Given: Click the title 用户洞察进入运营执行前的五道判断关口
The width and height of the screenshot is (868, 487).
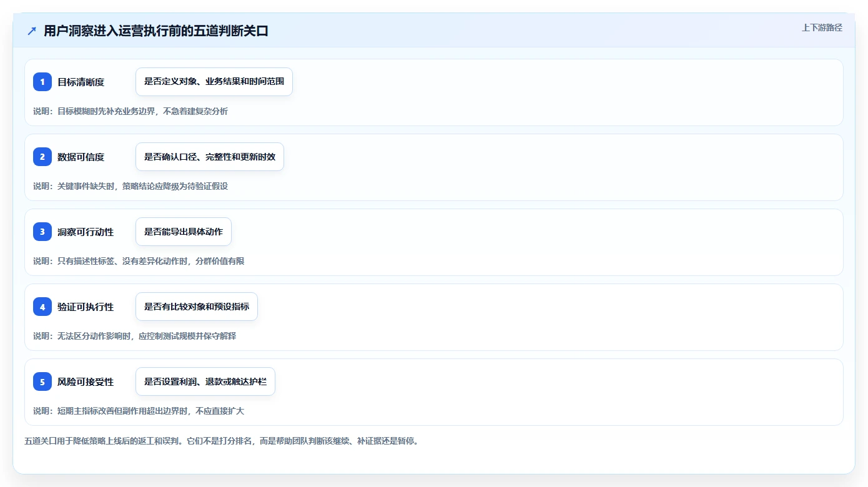Looking at the screenshot, I should coord(156,31).
